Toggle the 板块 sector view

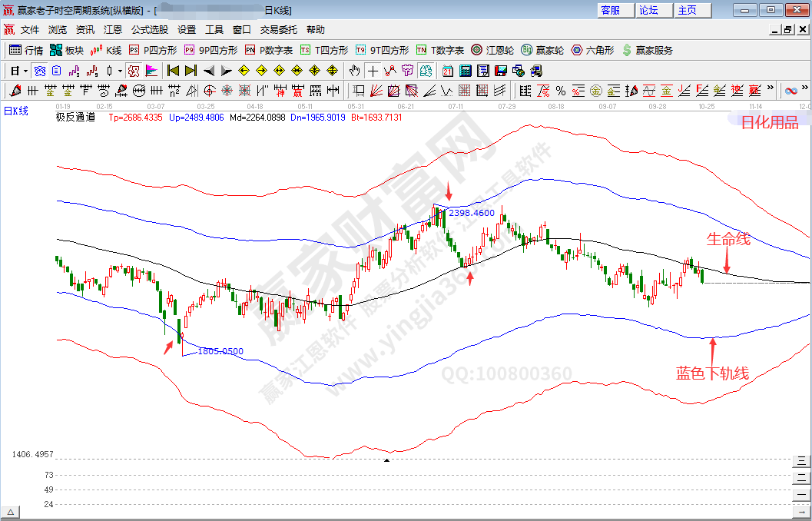click(66, 50)
